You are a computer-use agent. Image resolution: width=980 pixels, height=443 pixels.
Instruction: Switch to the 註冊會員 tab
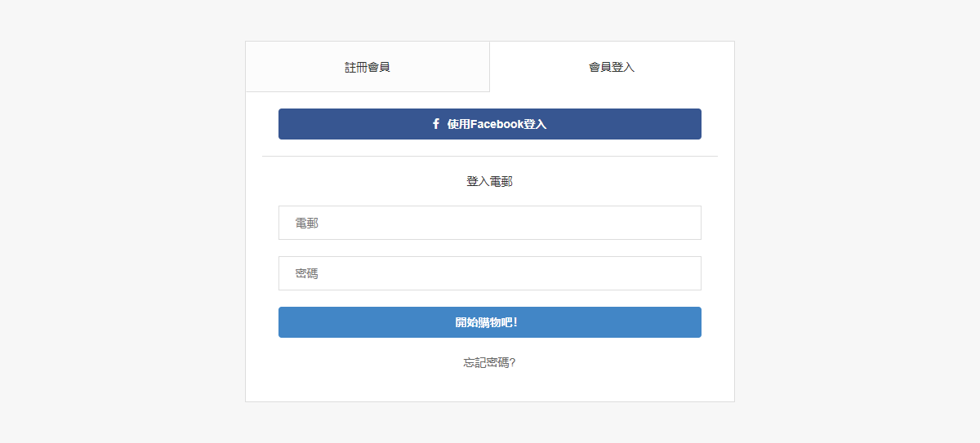coord(367,67)
